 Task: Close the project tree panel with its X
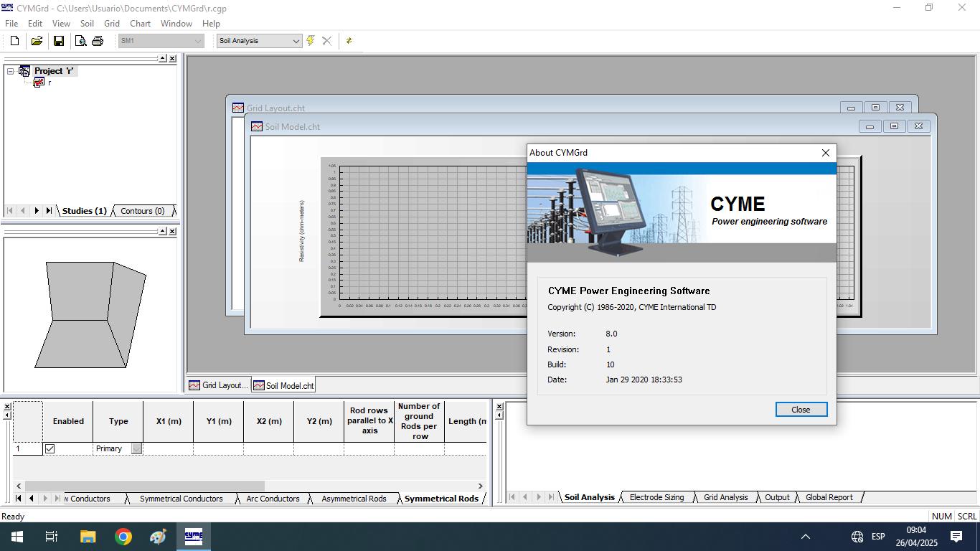point(172,58)
